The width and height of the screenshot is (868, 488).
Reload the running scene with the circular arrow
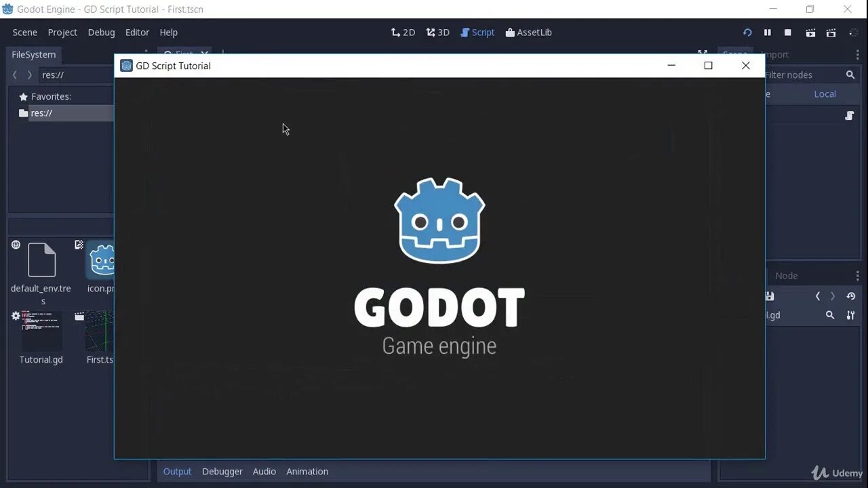pyautogui.click(x=747, y=33)
